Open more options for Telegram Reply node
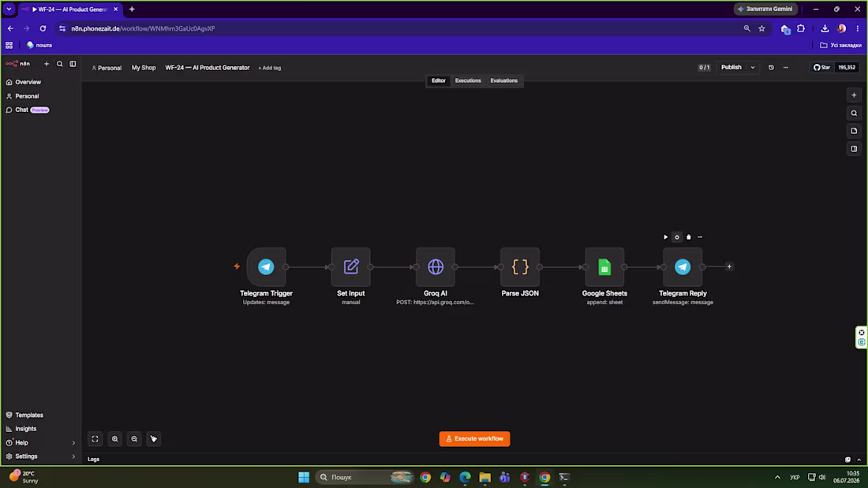The width and height of the screenshot is (868, 488). pyautogui.click(x=700, y=237)
